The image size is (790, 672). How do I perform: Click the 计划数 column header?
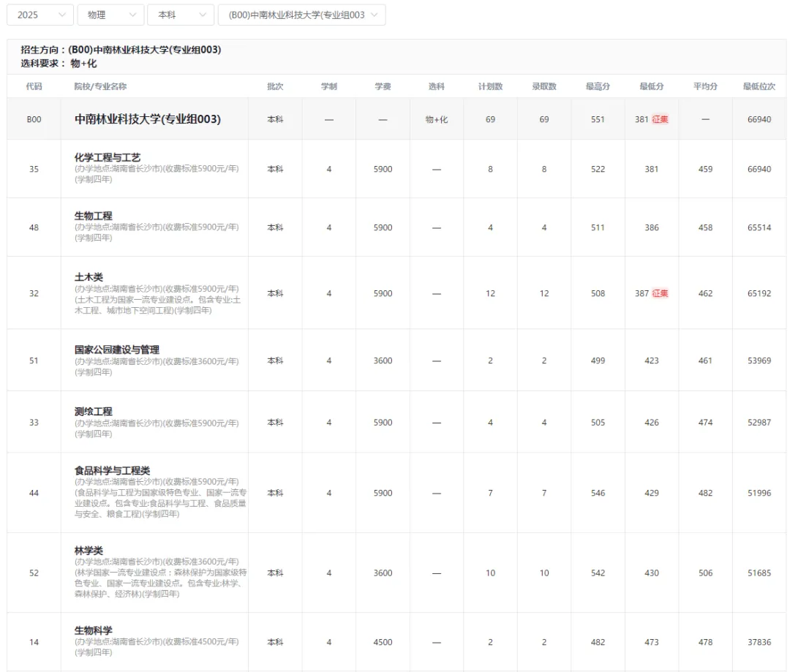(490, 86)
